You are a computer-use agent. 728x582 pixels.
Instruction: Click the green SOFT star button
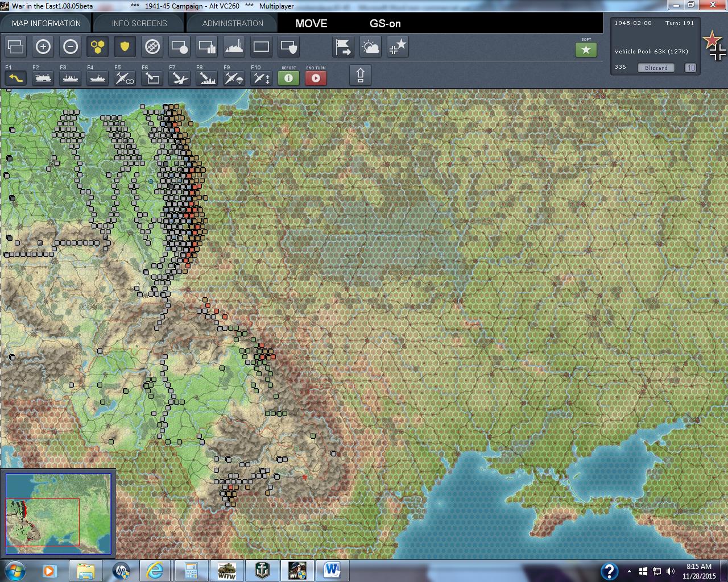[x=586, y=50]
